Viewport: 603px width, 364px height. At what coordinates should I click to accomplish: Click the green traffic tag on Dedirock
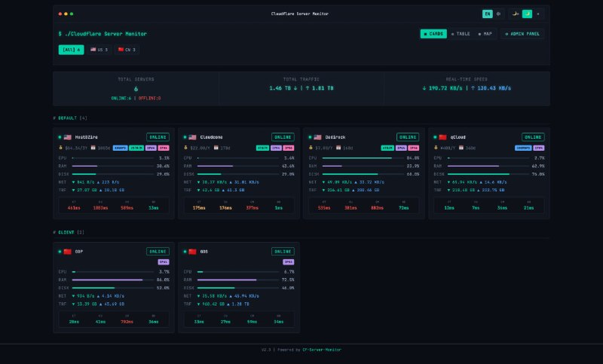pos(387,148)
